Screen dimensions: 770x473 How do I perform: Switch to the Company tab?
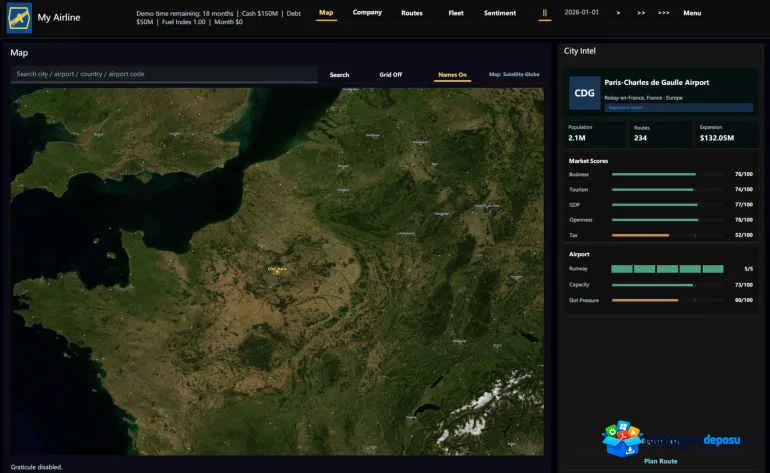point(367,13)
